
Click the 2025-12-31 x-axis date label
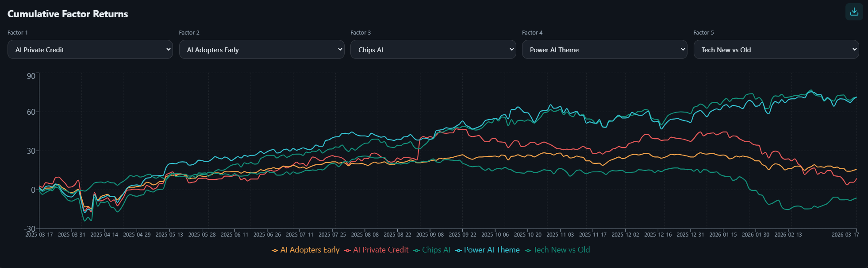[x=691, y=235]
